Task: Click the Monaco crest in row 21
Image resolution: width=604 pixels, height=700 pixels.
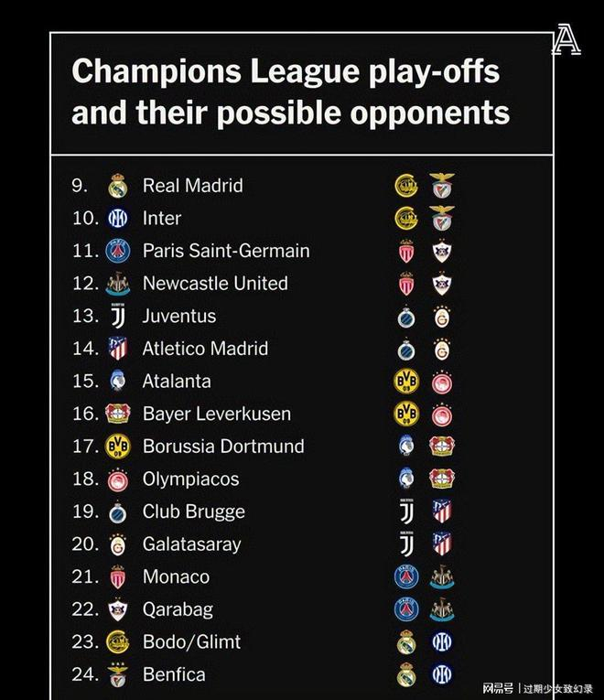Action: click(117, 577)
